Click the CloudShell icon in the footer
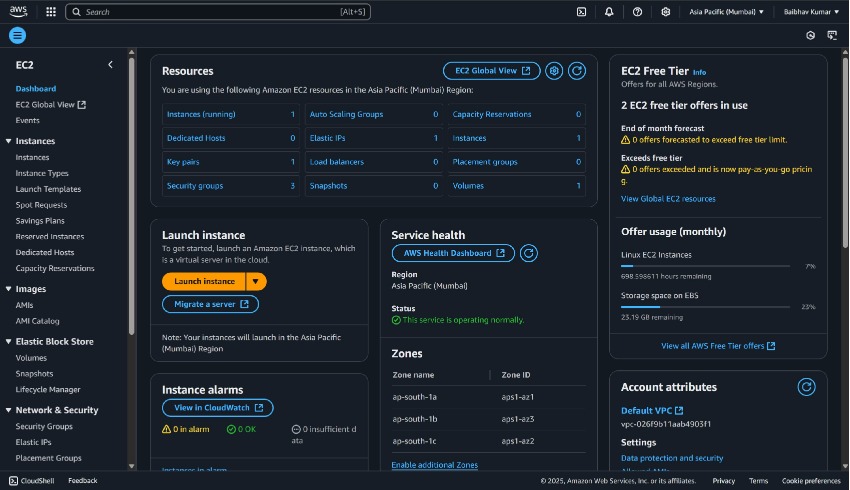 click(x=14, y=480)
